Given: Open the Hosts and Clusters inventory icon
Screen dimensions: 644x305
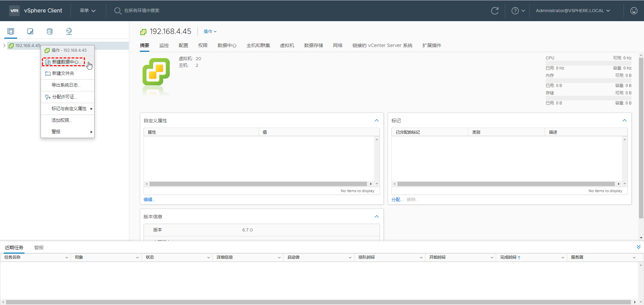Looking at the screenshot, I should coord(11,32).
